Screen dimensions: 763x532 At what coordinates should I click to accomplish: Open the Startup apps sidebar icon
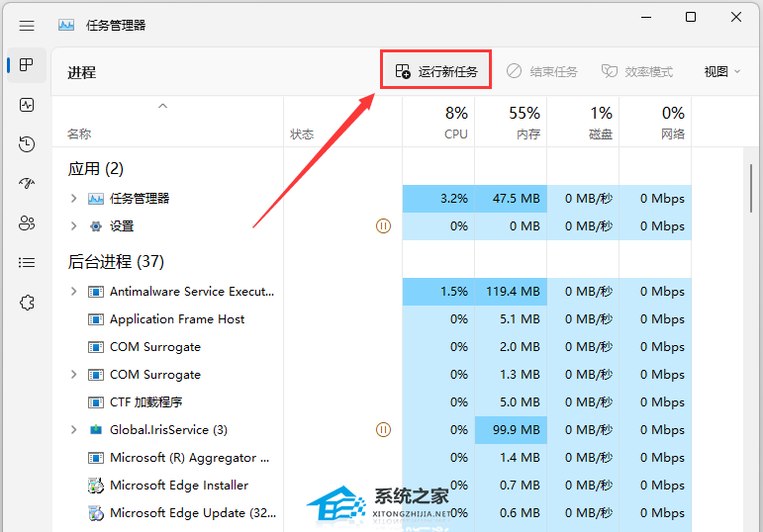(27, 183)
